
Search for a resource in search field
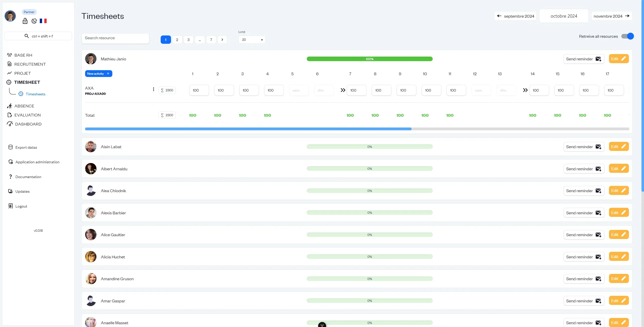115,37
